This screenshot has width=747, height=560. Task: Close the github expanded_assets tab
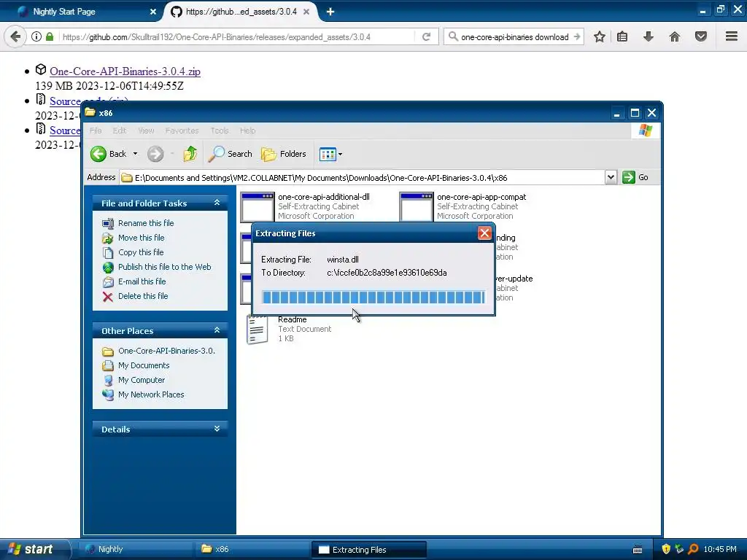coord(306,12)
